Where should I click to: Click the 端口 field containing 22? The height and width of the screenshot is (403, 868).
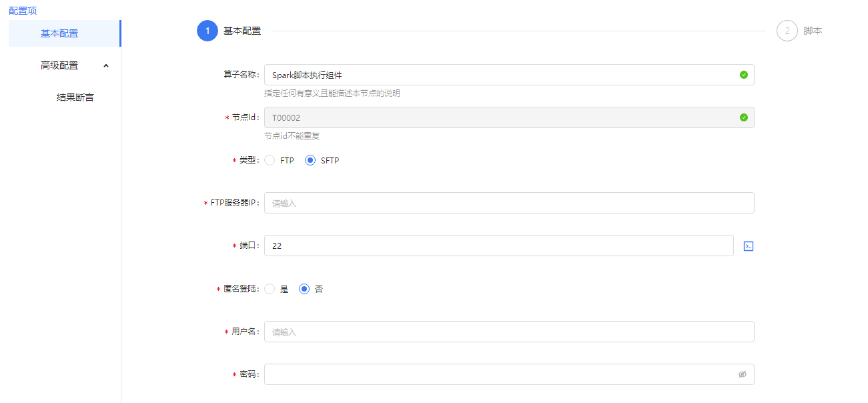[x=498, y=246]
